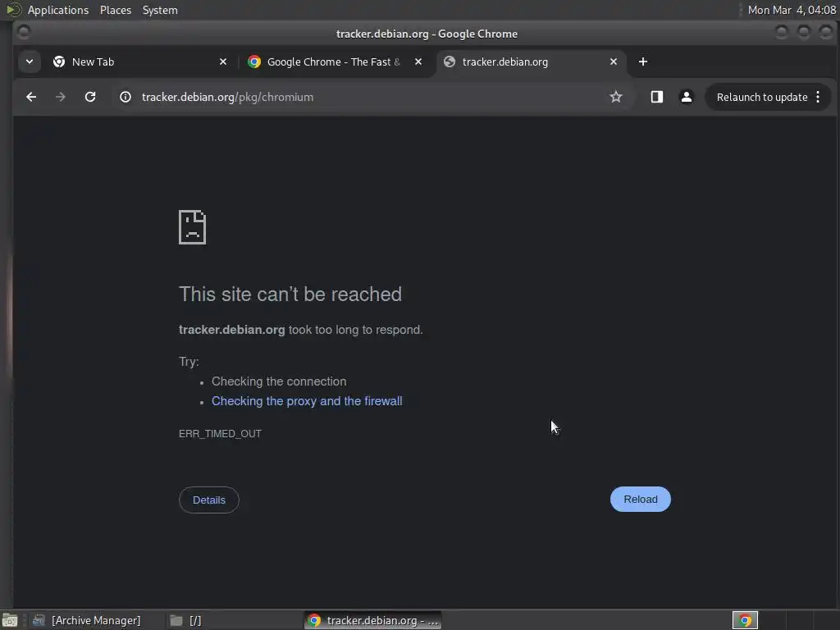Open the Applications menu
This screenshot has width=840, height=630.
pyautogui.click(x=58, y=10)
